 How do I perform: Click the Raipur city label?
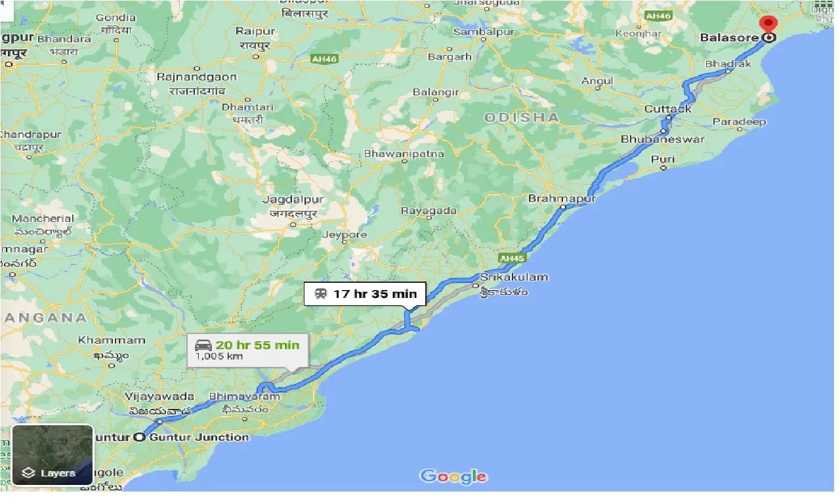(255, 31)
